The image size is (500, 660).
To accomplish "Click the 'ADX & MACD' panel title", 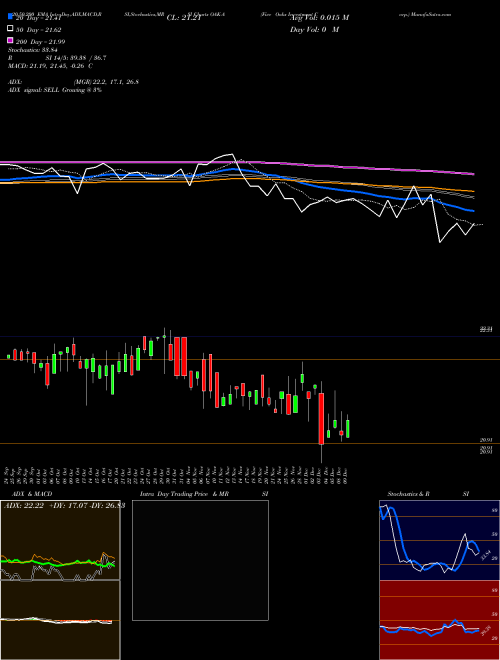I will tap(32, 494).
